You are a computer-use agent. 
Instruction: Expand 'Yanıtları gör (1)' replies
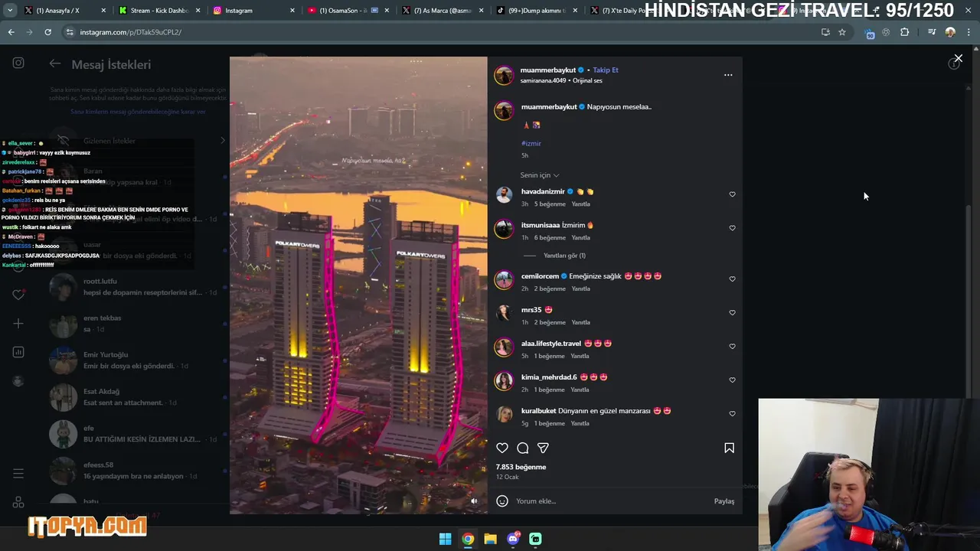pos(564,256)
